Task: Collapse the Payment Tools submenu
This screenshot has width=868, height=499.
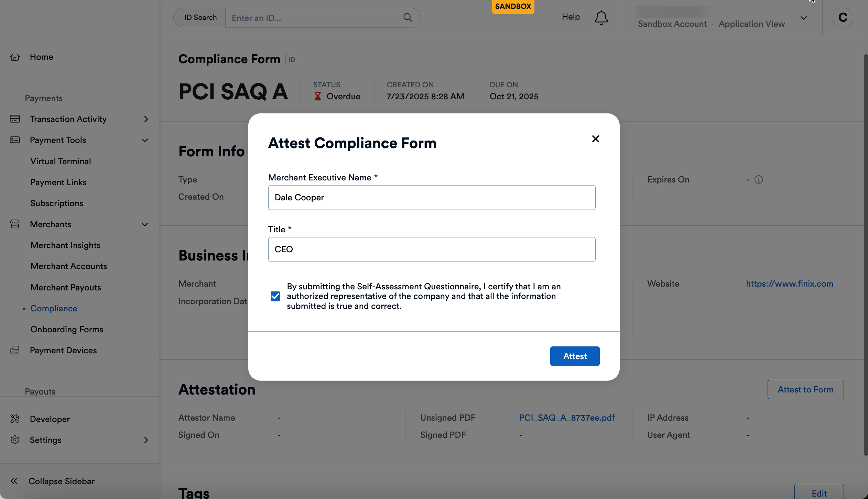Action: [144, 140]
